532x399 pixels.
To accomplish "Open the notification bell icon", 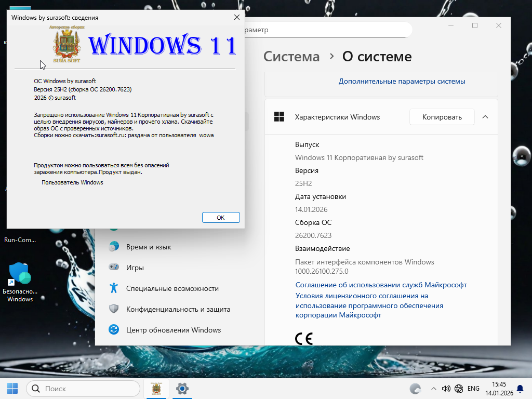I will 520,389.
